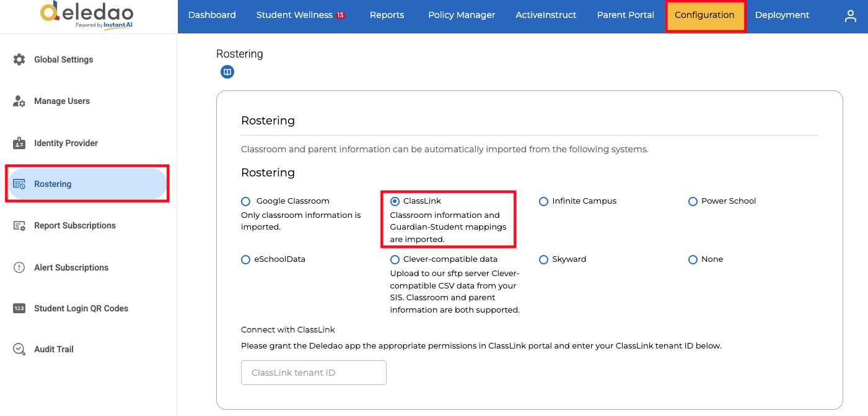Click the Report Subscriptions icon
This screenshot has width=868, height=416.
[19, 225]
